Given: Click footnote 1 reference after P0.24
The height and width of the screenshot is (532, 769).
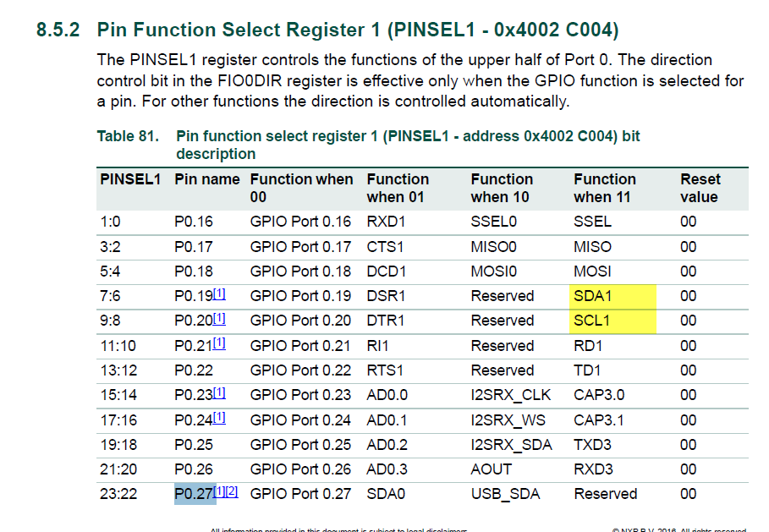Looking at the screenshot, I should coord(219,418).
